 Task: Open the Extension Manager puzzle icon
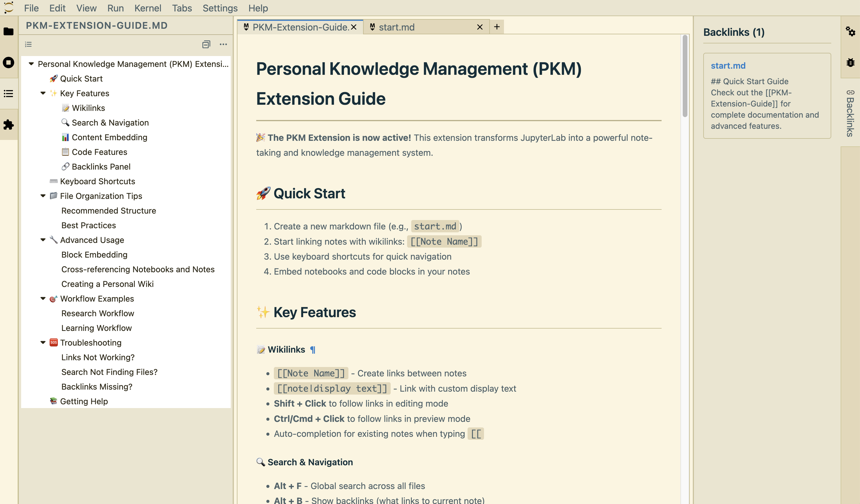9,124
